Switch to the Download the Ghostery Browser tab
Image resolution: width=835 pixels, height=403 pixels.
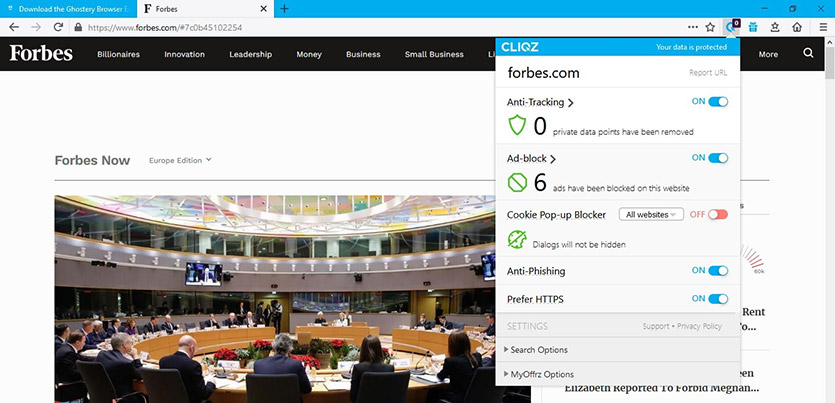[68, 9]
